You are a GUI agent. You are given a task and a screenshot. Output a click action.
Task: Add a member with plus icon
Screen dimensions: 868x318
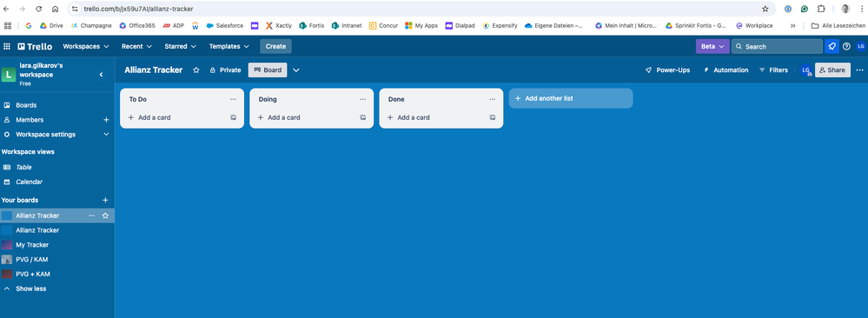click(x=106, y=120)
